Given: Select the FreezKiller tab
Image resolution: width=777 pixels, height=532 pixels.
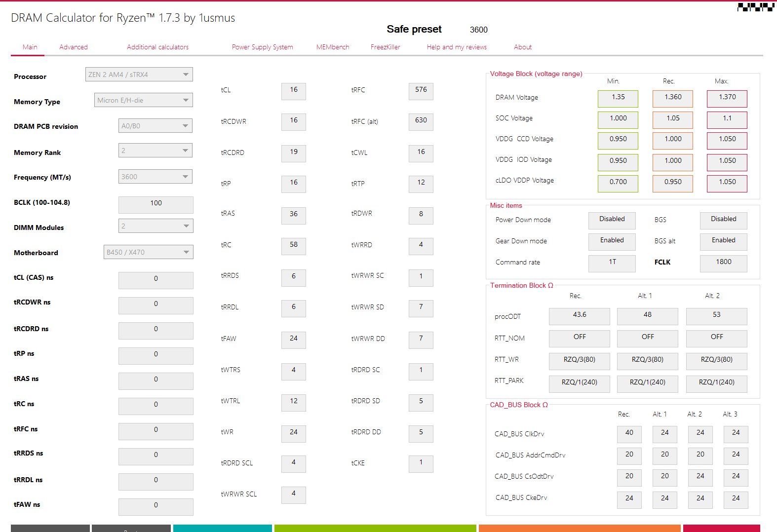Looking at the screenshot, I should 385,47.
